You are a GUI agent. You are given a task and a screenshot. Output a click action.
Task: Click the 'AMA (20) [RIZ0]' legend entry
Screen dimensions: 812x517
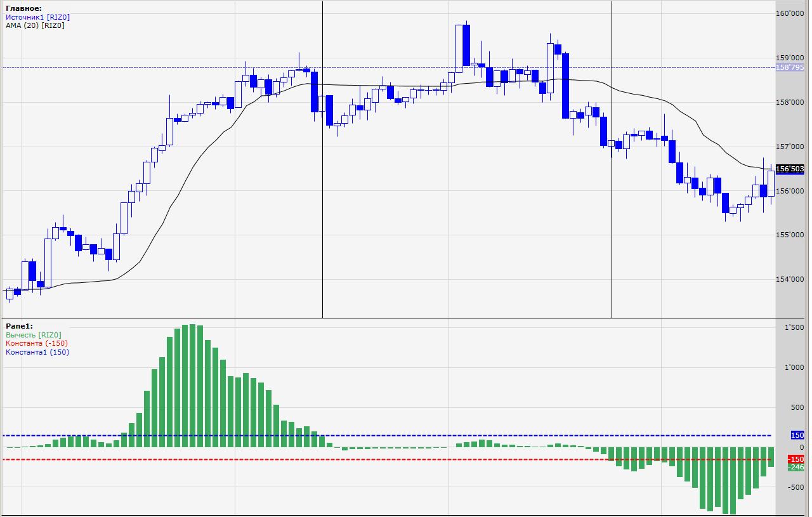pos(35,25)
